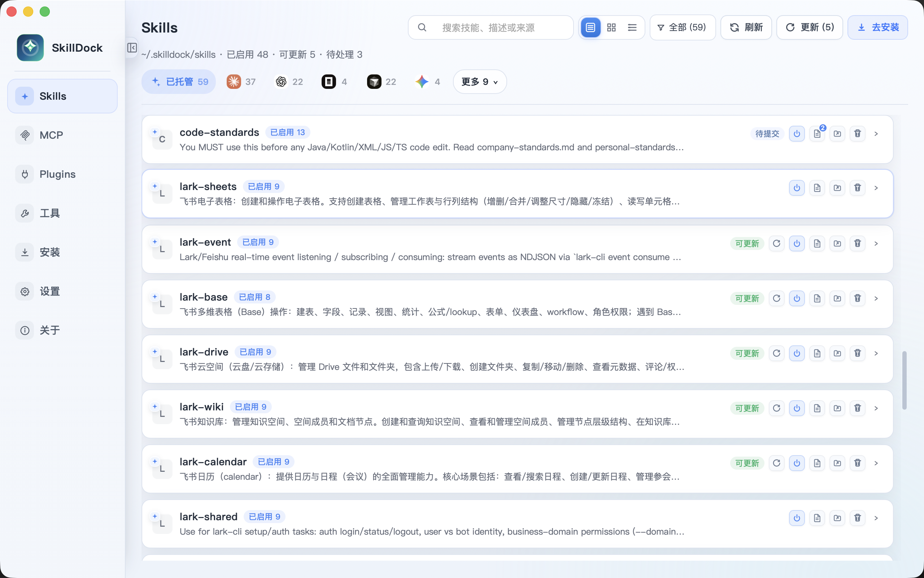The image size is (924, 578).
Task: Expand lark-sheets row chevron
Action: click(876, 188)
